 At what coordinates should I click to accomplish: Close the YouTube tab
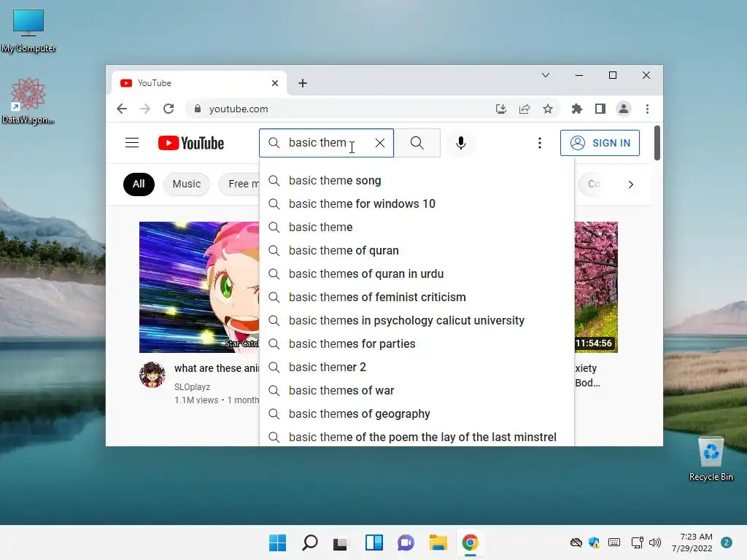[275, 83]
